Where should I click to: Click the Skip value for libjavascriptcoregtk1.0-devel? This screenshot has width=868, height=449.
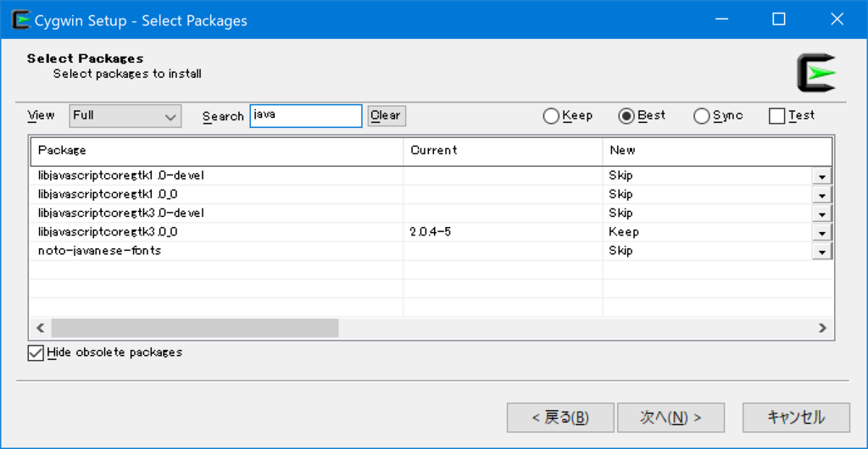pos(620,176)
